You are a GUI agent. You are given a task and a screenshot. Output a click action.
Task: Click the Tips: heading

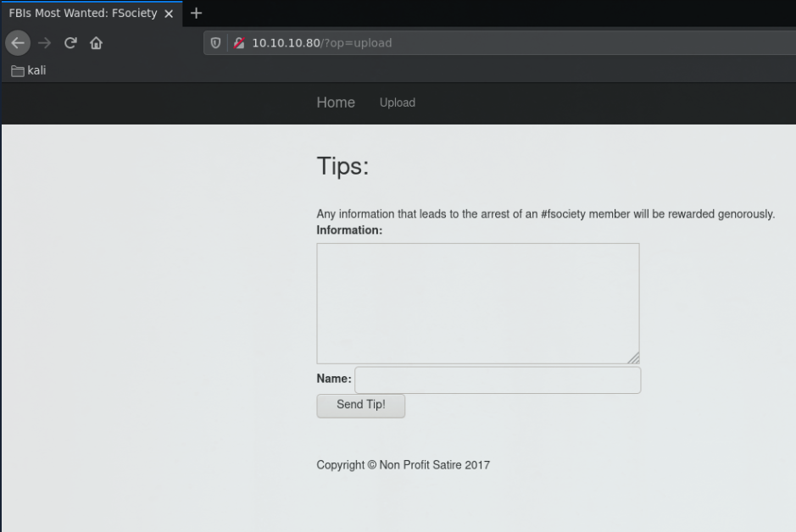[x=342, y=166]
